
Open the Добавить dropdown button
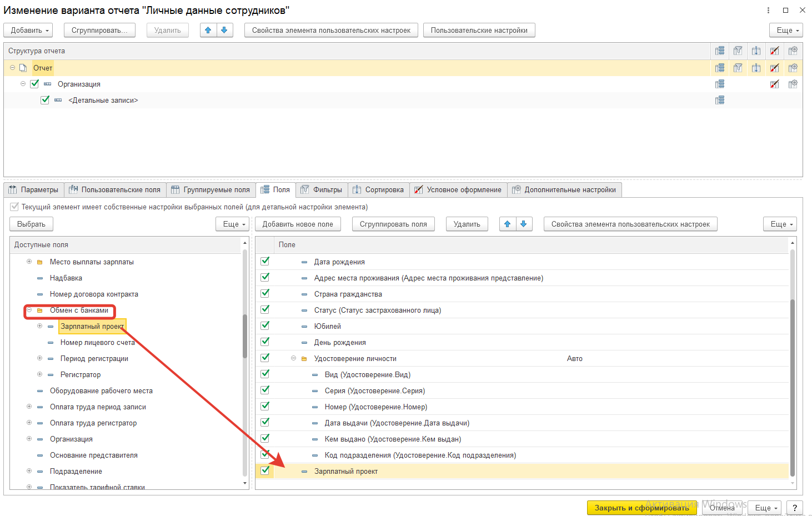pyautogui.click(x=28, y=30)
